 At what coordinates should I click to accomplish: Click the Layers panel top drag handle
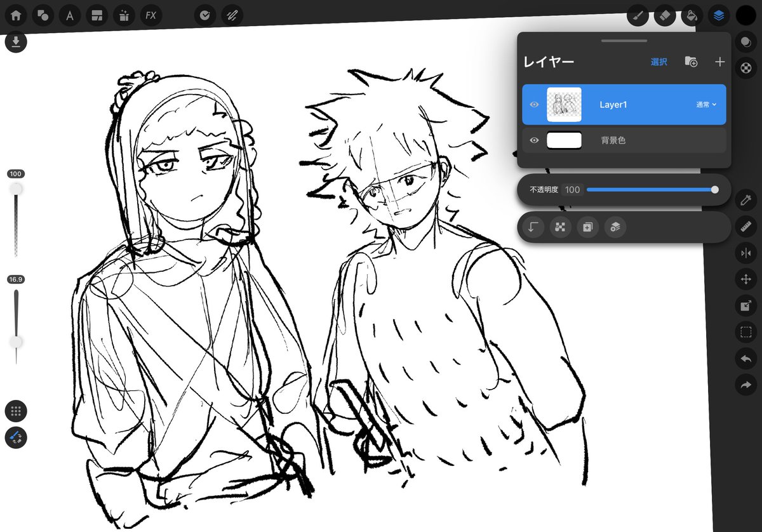(624, 41)
